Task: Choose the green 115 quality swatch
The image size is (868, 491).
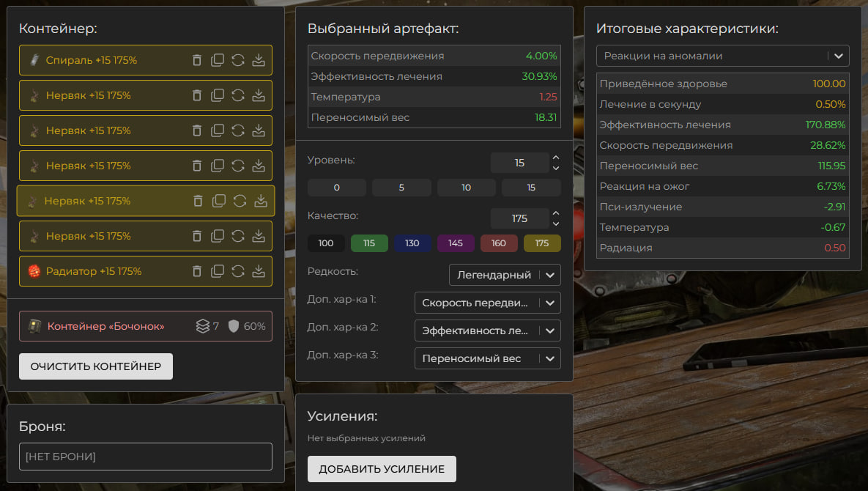Action: [369, 243]
